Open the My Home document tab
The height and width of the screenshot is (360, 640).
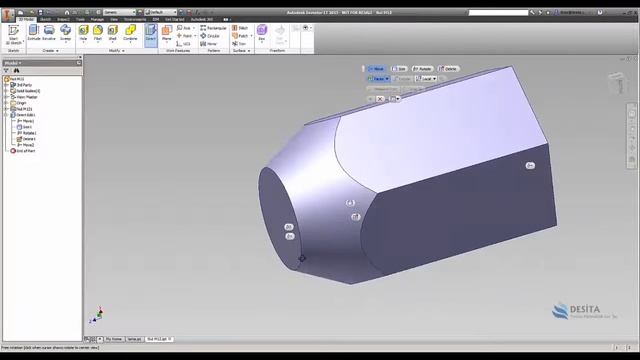113,339
